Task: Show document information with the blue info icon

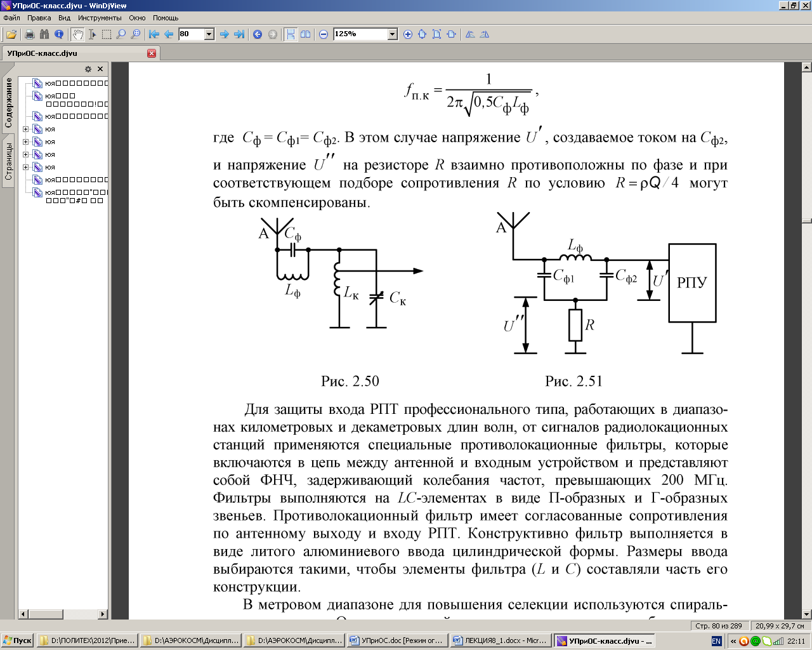Action: (59, 34)
